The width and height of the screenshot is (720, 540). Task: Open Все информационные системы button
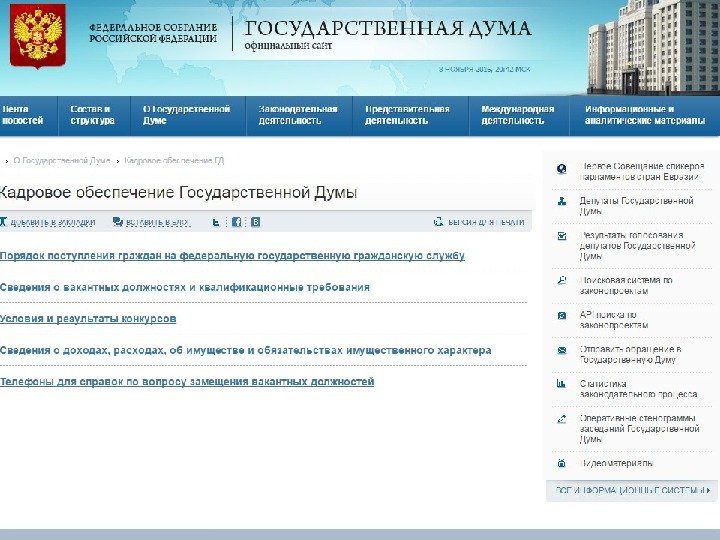[x=632, y=490]
